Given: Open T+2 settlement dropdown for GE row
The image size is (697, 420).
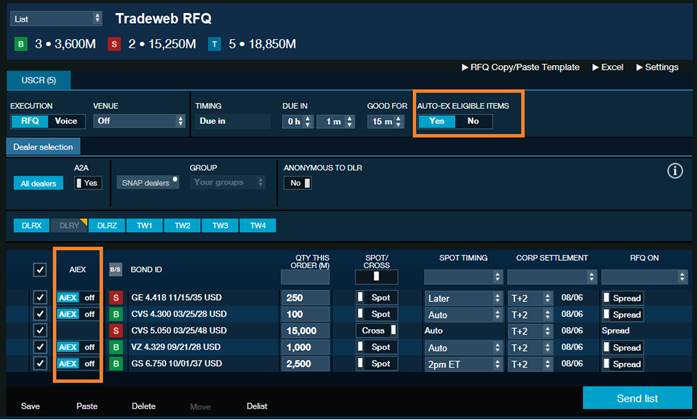Looking at the screenshot, I should coord(531,298).
